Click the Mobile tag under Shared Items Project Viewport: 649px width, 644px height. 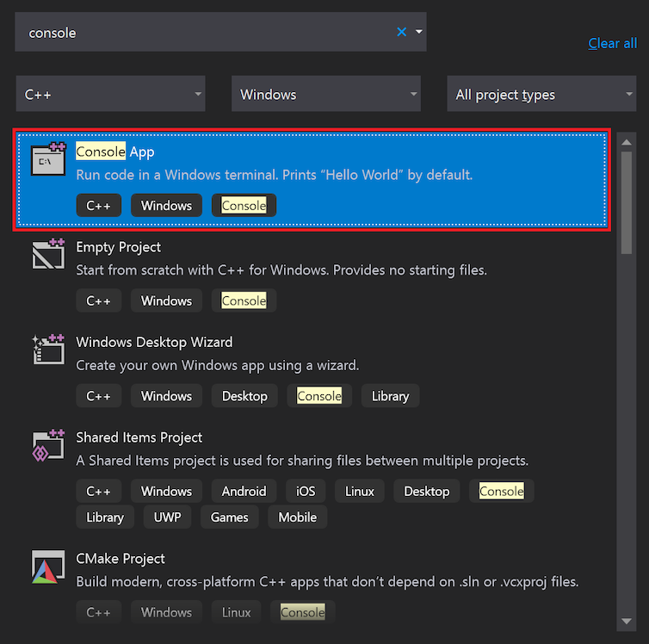[x=297, y=517]
